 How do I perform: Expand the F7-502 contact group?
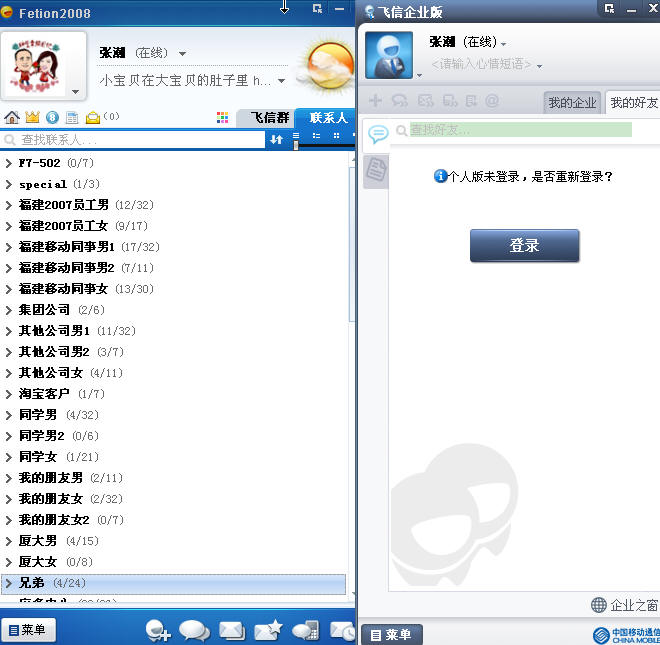8,163
